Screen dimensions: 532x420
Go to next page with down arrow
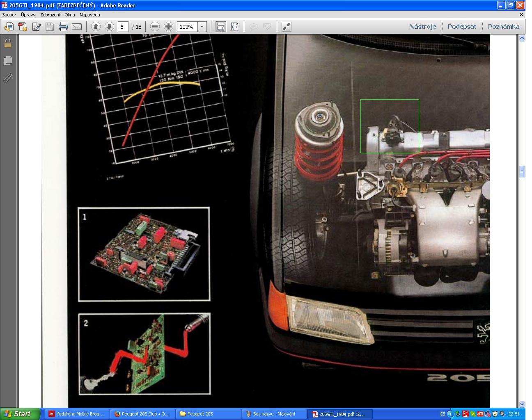click(x=109, y=27)
